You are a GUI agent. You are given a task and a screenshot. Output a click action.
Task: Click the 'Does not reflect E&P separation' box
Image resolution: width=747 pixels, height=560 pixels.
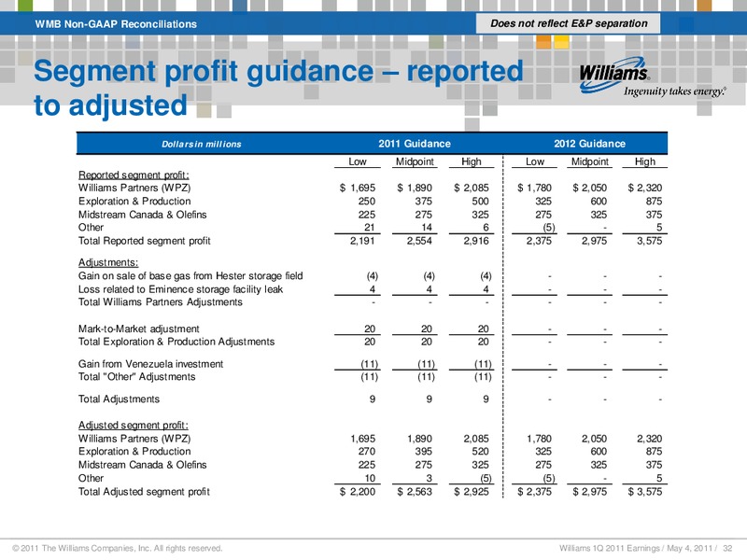click(569, 23)
